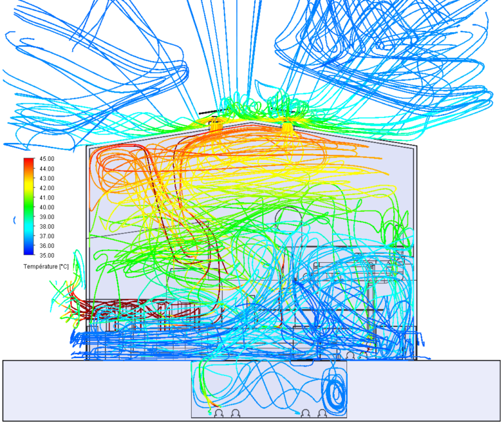Select the 41.00 legend tick label
Image resolution: width=504 pixels, height=425 pixels.
(x=47, y=197)
